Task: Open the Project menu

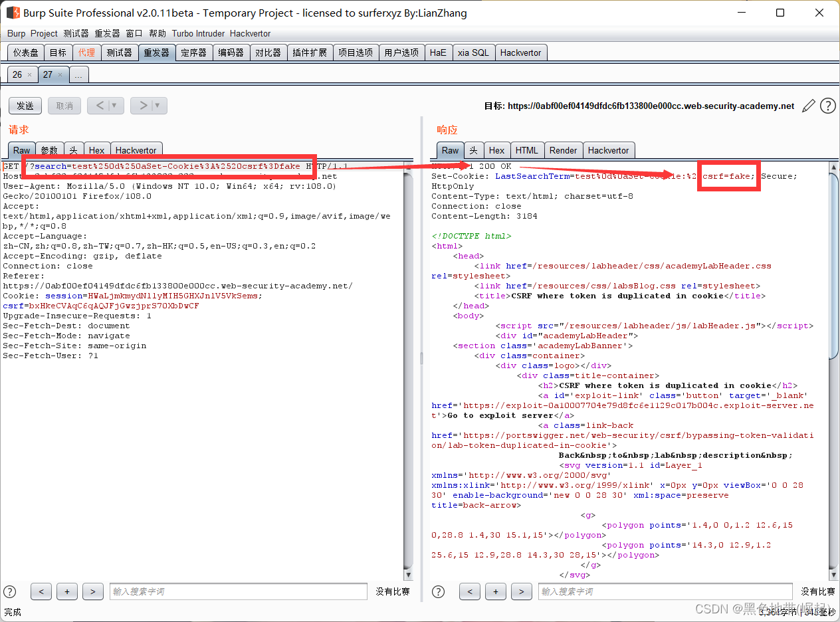Action: coord(44,33)
